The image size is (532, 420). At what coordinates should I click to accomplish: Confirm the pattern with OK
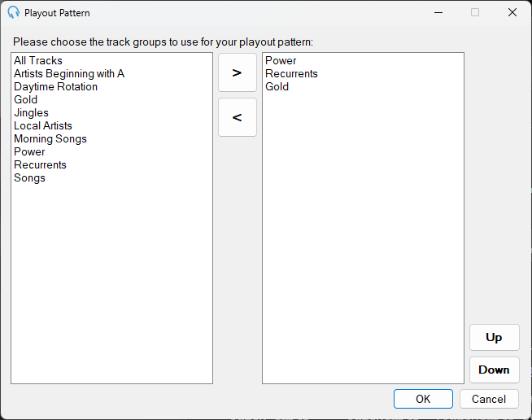click(423, 399)
